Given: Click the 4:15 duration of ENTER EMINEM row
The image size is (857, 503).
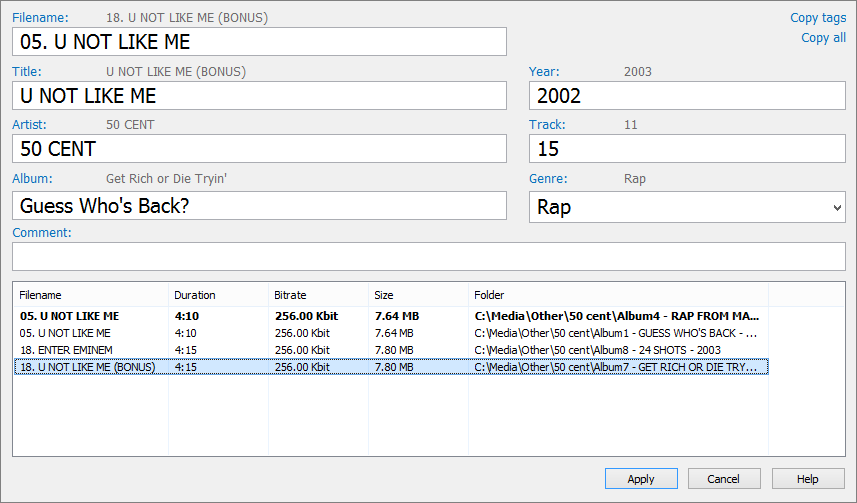Looking at the screenshot, I should (x=186, y=350).
